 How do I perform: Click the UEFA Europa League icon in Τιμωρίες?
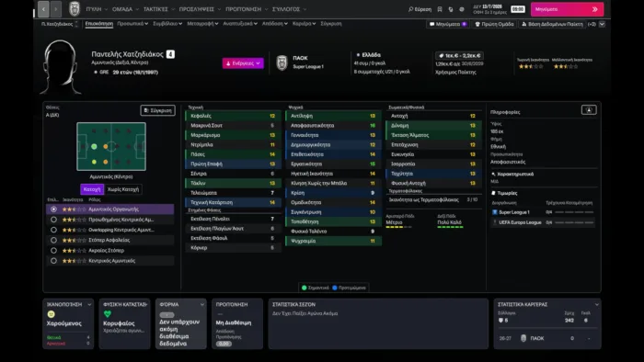495,222
